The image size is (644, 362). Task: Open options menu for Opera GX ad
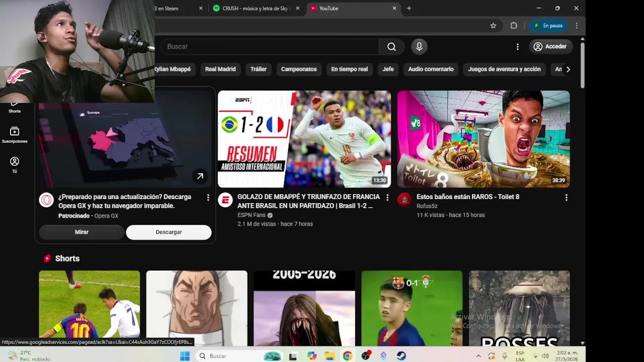pos(208,198)
